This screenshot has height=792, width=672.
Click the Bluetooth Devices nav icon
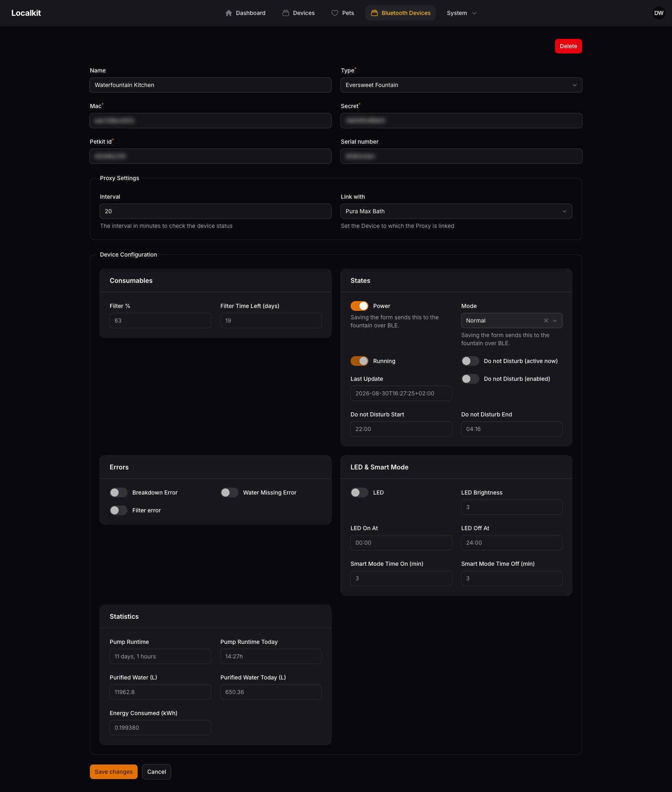click(x=374, y=13)
